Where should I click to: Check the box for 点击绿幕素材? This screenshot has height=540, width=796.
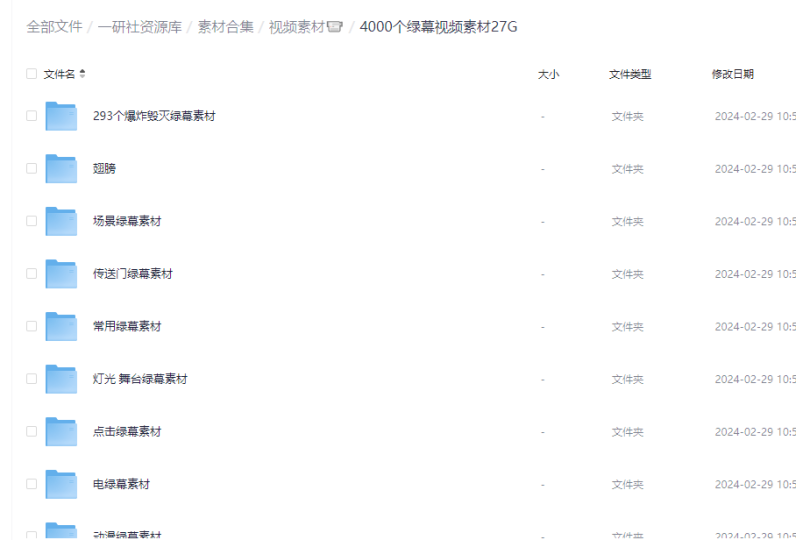coord(31,431)
